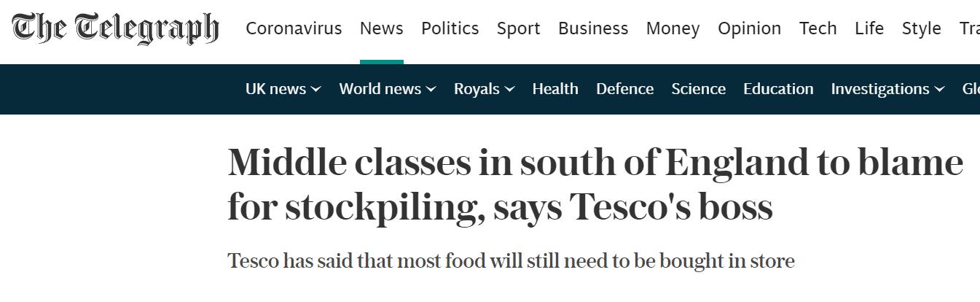980x302 pixels.
Task: Click the stockpiling article headline
Action: click(595, 185)
